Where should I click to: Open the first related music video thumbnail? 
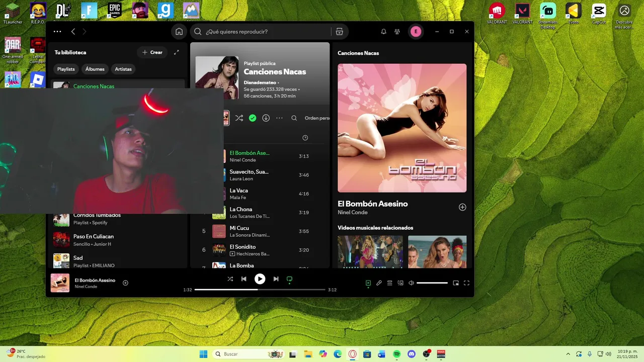(370, 251)
